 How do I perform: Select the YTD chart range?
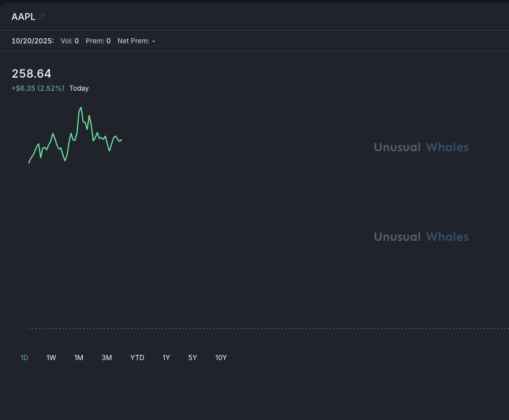[137, 358]
